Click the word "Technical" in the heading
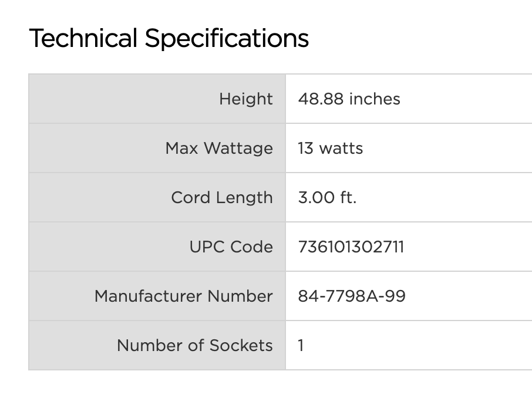Screen dimensions: 532x398 (x=83, y=39)
